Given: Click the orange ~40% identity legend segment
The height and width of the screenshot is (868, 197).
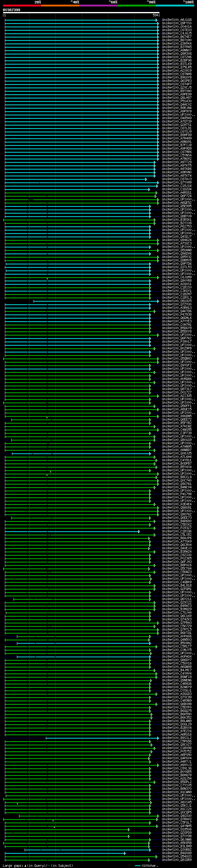Looking at the screenshot, I should [60, 6].
